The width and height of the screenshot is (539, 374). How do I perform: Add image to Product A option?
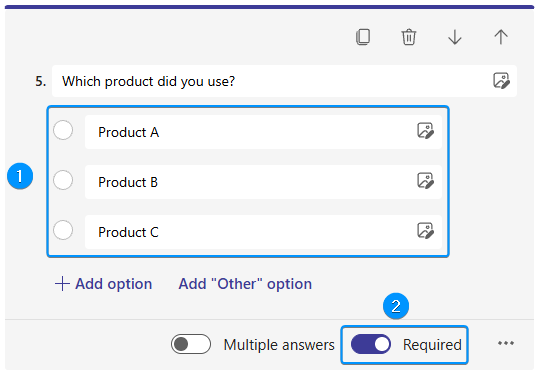tap(425, 131)
